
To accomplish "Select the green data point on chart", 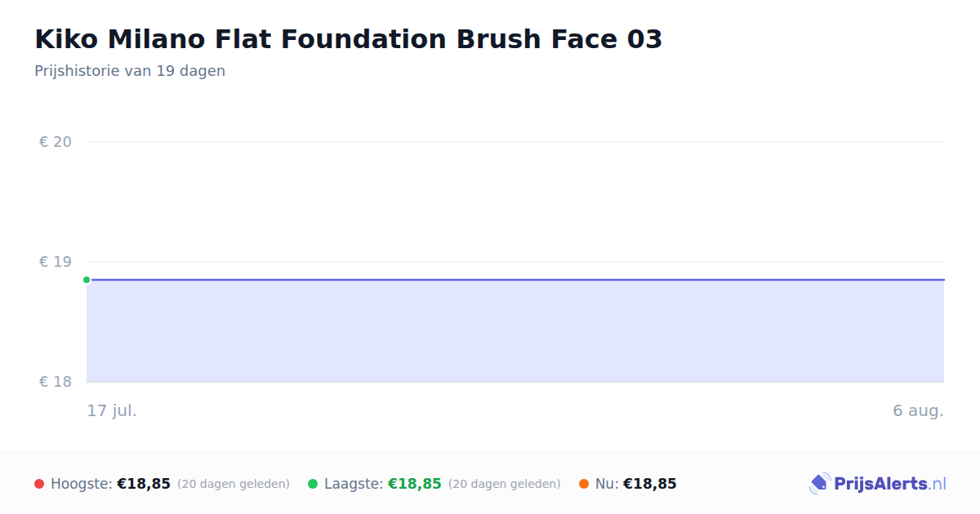I will tap(87, 280).
